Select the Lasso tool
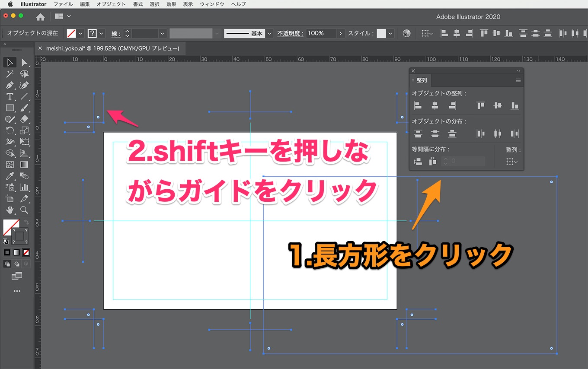 pos(24,74)
